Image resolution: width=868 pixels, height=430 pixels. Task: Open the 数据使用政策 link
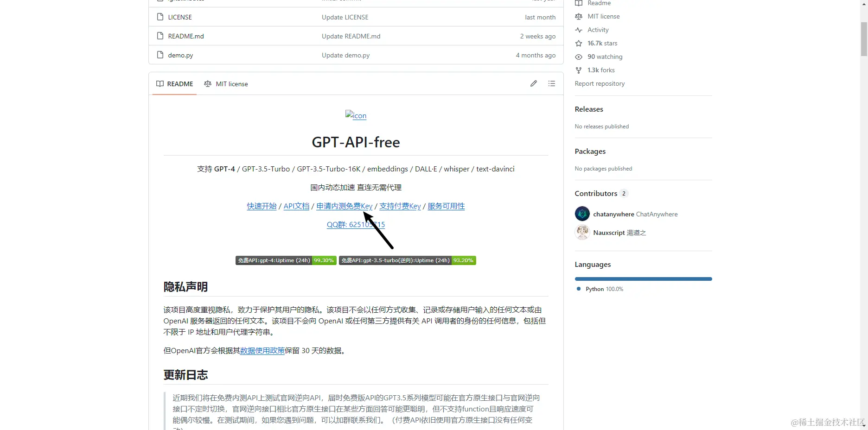[x=262, y=351]
